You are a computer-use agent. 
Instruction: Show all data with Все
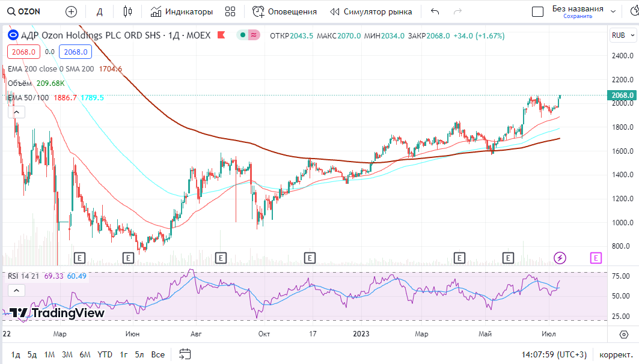[157, 354]
